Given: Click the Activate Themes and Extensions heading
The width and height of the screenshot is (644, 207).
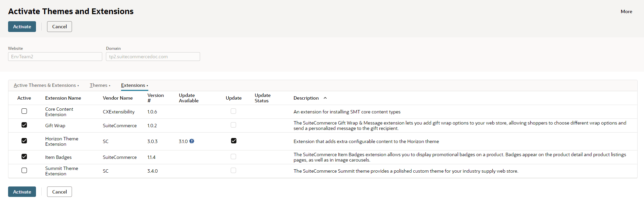Looking at the screenshot, I should [x=71, y=11].
